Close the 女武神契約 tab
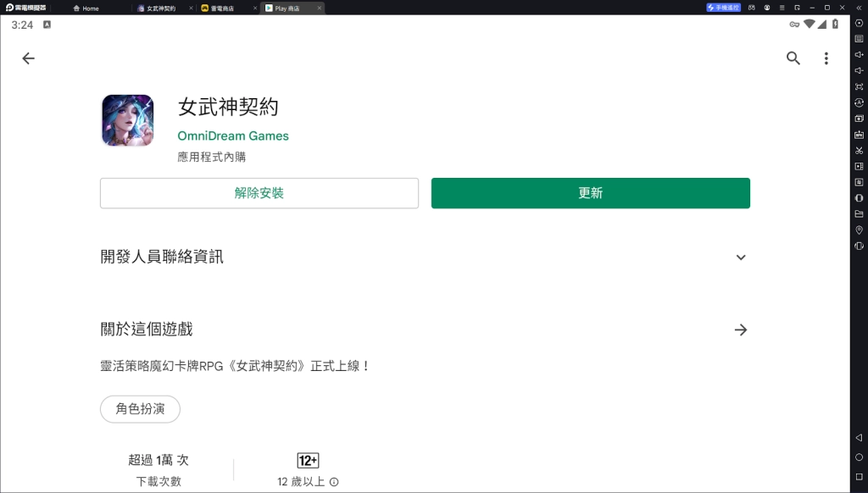Screen dimensions: 868x493 (191, 8)
